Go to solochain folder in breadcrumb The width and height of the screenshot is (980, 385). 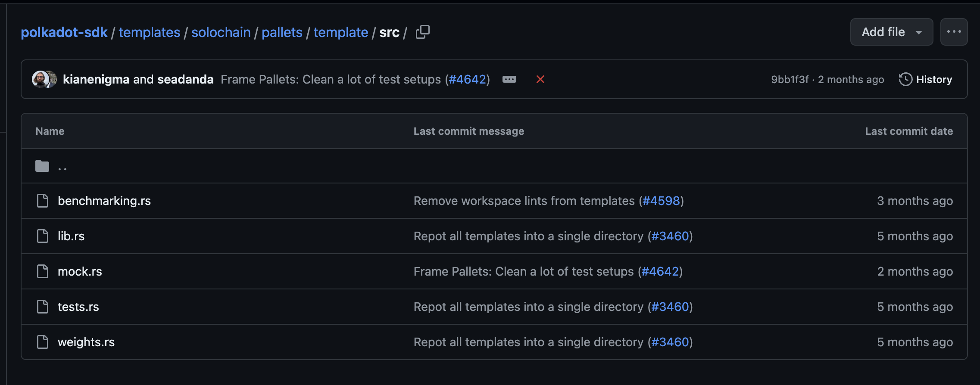[x=221, y=32]
